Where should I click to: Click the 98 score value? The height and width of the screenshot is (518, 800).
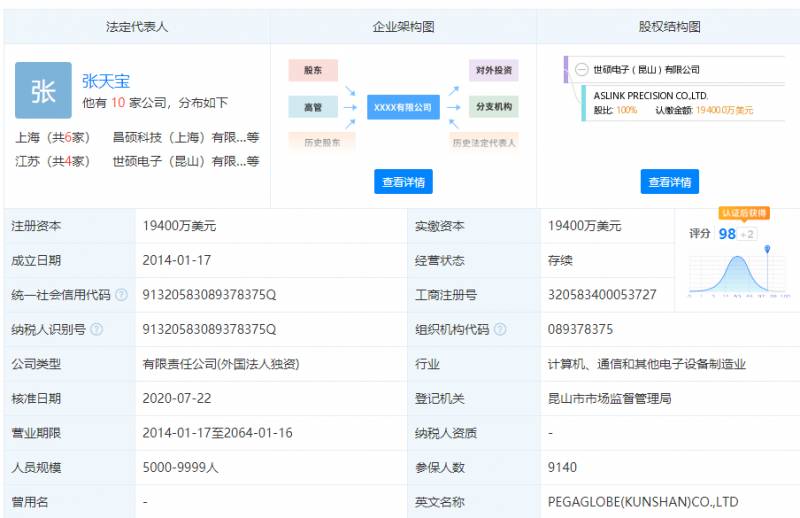[x=727, y=234]
